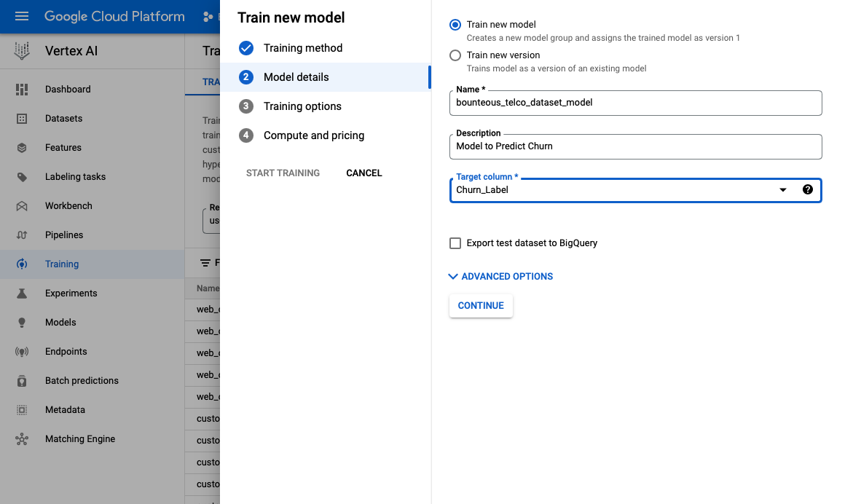This screenshot has width=861, height=504.
Task: Open the Target column dropdown arrow
Action: pyautogui.click(x=783, y=190)
